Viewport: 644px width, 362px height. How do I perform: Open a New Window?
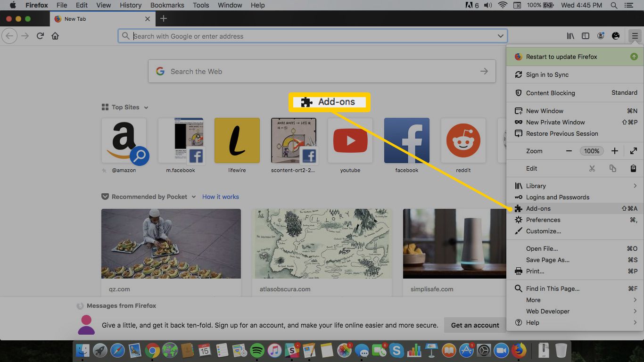pos(575,111)
